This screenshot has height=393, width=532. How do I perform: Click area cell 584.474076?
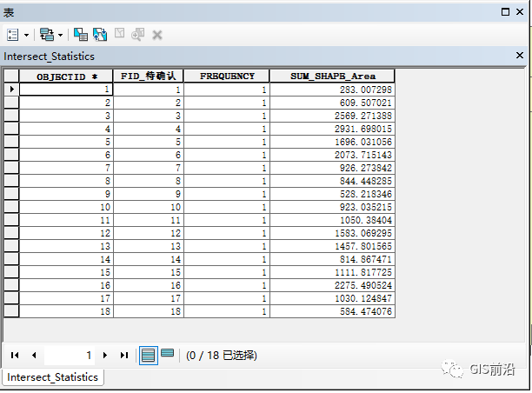click(332, 311)
